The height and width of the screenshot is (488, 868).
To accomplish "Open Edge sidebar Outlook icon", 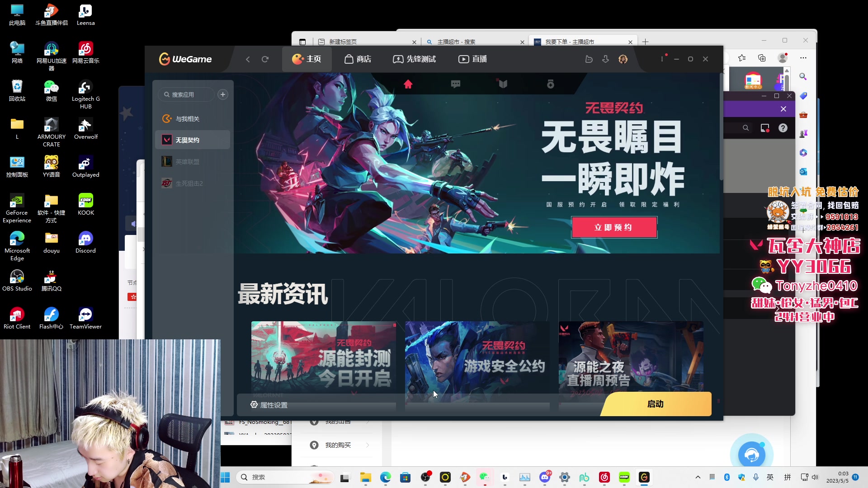I will (803, 172).
